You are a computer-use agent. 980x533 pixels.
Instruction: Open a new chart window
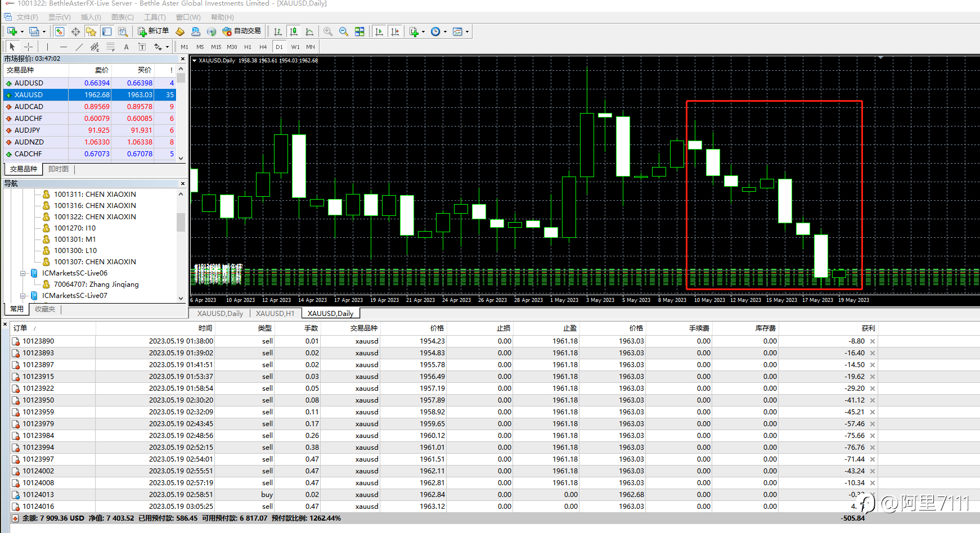click(12, 31)
